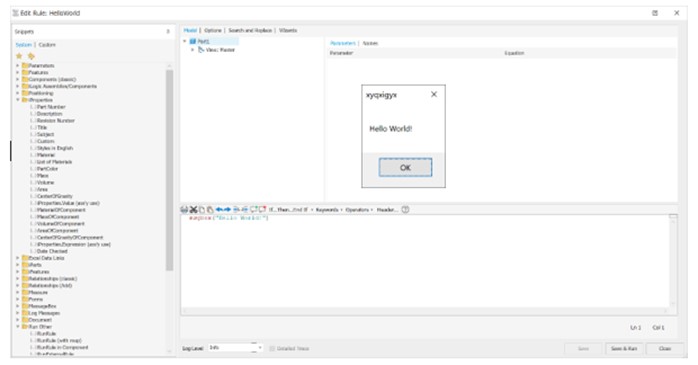Expand the MessageBox folder
The image size is (698, 365).
18,306
